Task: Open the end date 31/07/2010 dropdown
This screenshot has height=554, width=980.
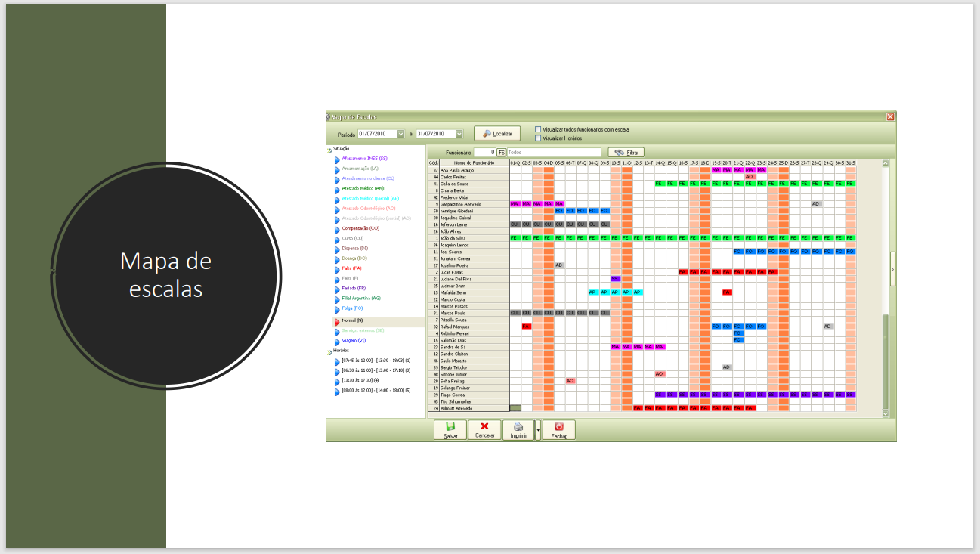Action: click(x=459, y=134)
